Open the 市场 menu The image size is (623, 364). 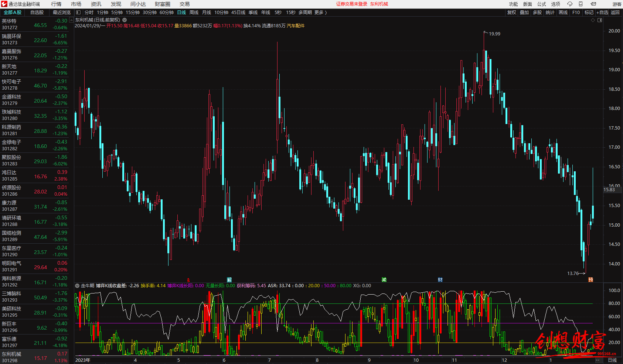76,4
